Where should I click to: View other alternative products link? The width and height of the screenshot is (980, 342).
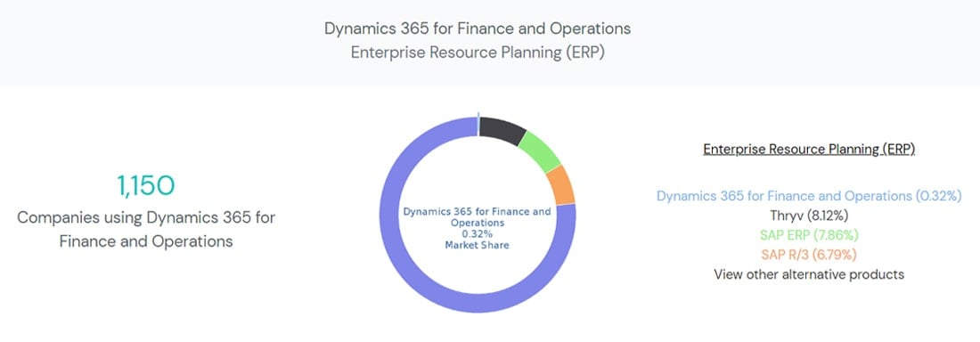tap(809, 273)
